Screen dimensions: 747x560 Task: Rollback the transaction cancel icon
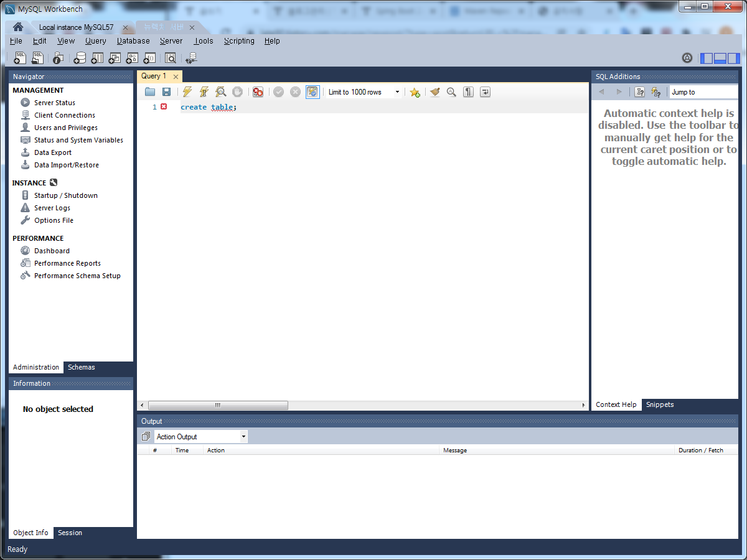[295, 92]
